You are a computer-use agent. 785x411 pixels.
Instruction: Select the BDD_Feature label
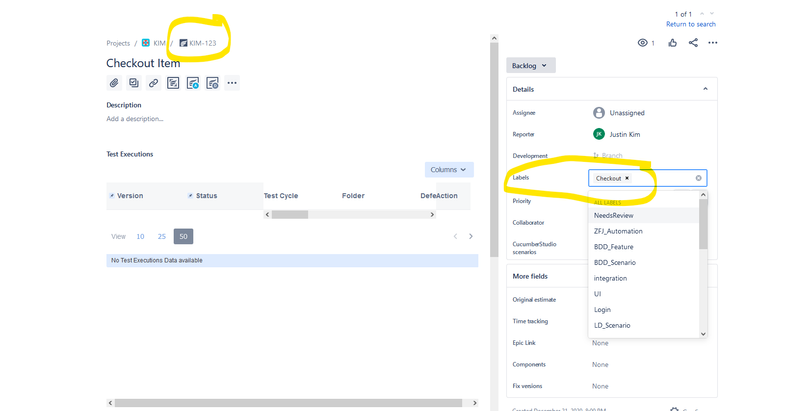[x=643, y=247]
